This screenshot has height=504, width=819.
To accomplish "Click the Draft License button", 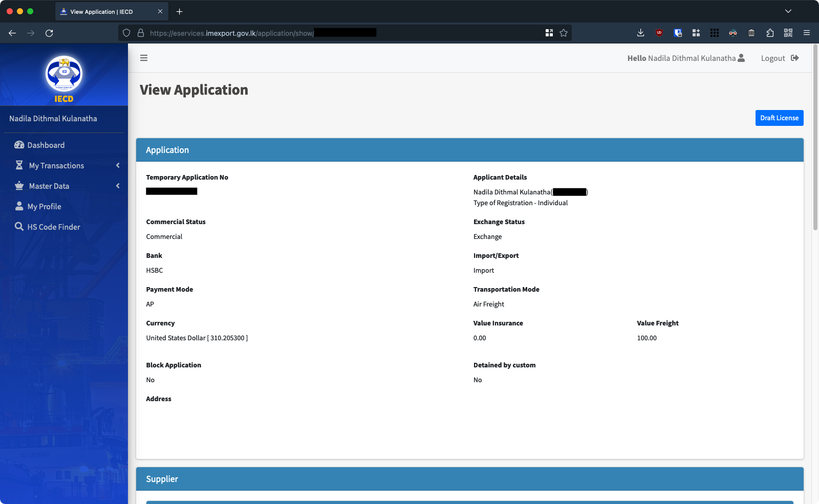I will tap(779, 118).
